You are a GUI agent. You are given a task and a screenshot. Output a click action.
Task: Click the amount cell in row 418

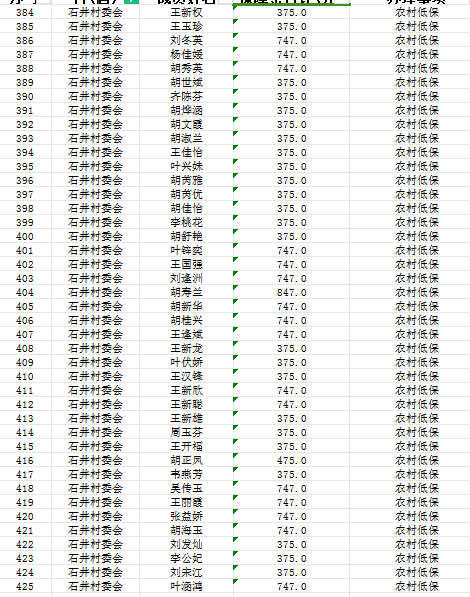coord(291,488)
